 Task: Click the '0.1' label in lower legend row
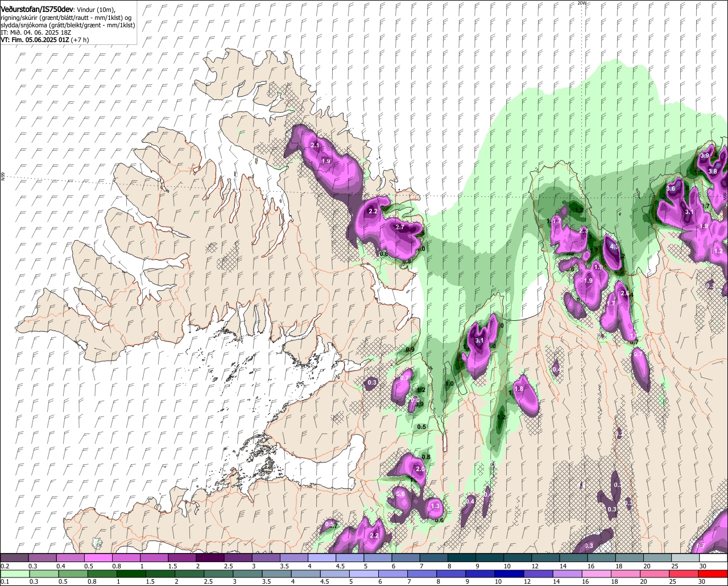(5, 581)
